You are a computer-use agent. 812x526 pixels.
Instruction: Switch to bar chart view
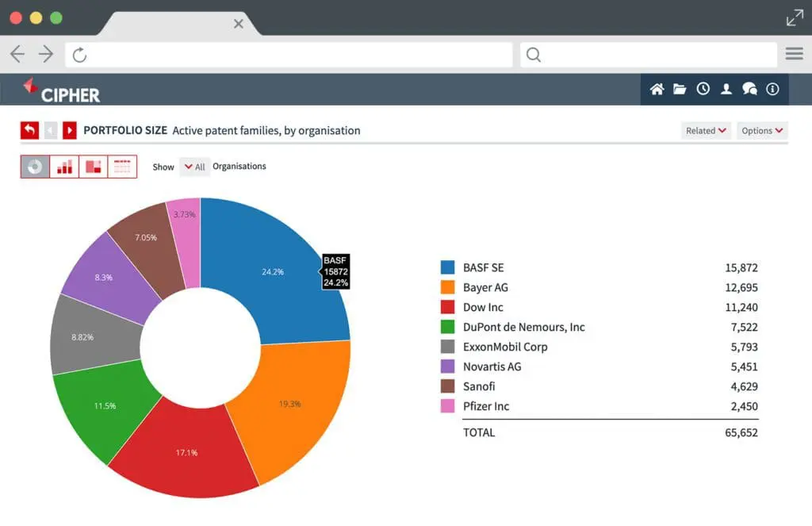pyautogui.click(x=64, y=167)
